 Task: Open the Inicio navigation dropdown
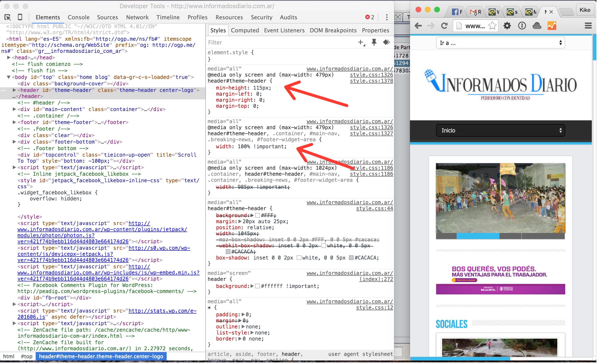500,130
